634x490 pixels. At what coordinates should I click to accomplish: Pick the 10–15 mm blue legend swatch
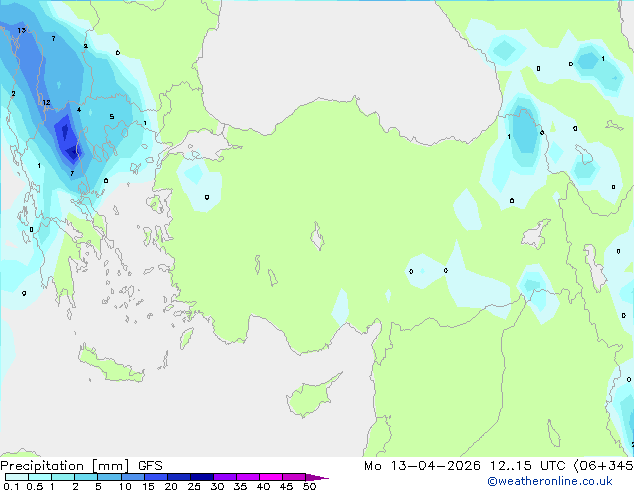tap(133, 477)
